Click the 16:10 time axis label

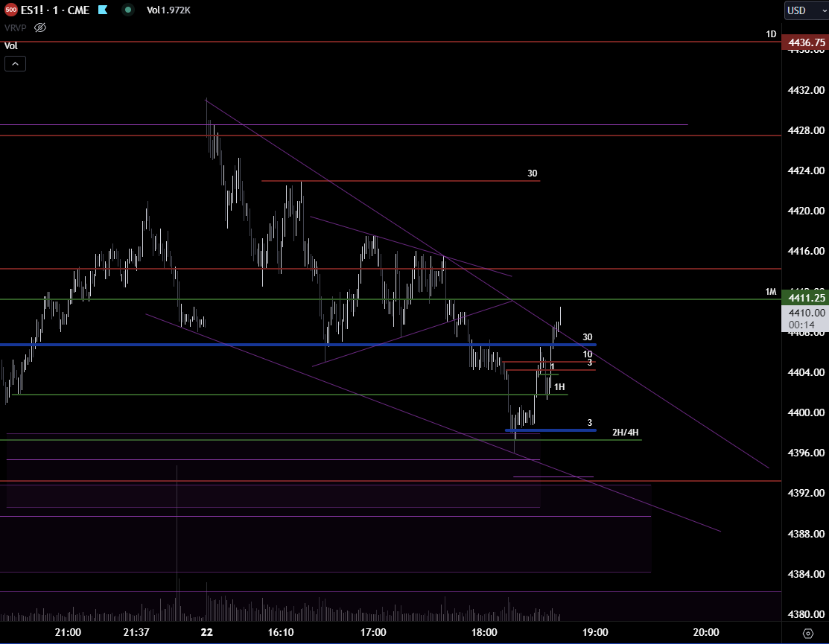pos(281,632)
